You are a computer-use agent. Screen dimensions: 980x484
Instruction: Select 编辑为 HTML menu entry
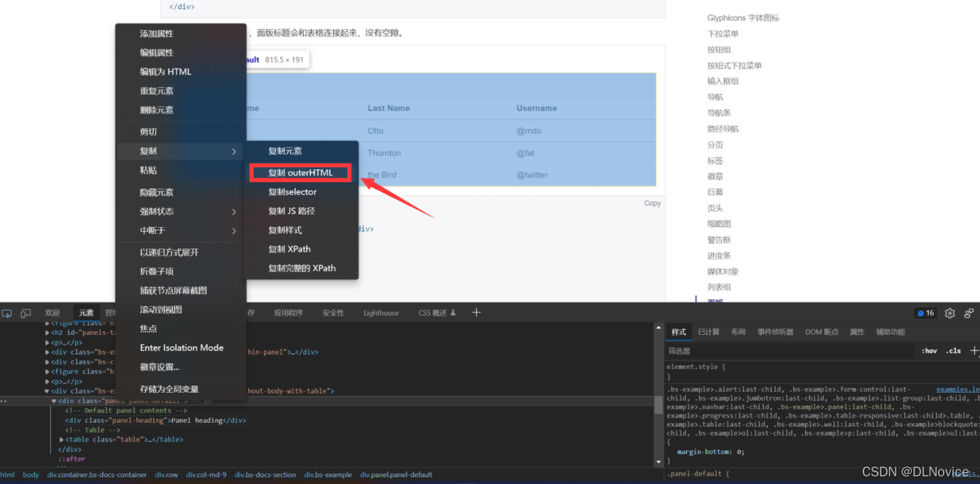tap(165, 72)
